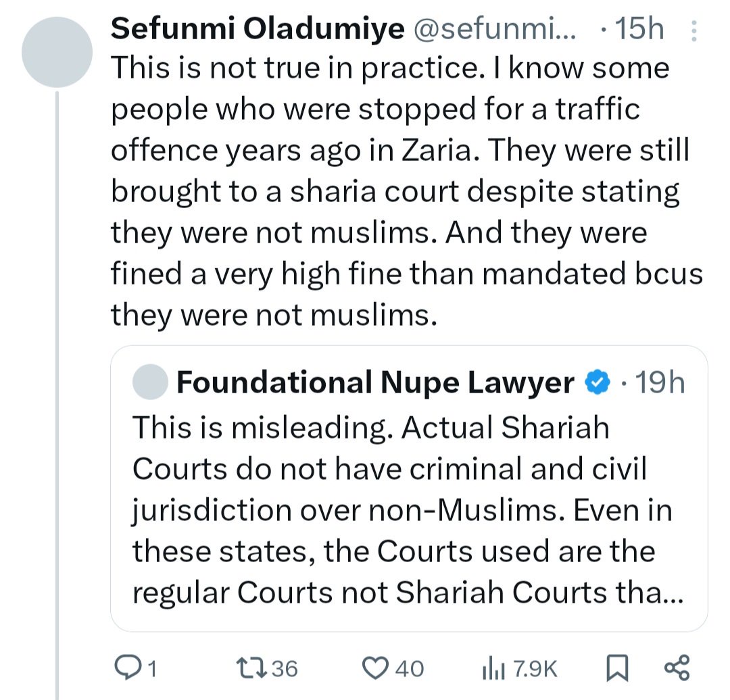Bookmark the tweet
Viewport: 730px width, 700px height.
click(x=617, y=668)
